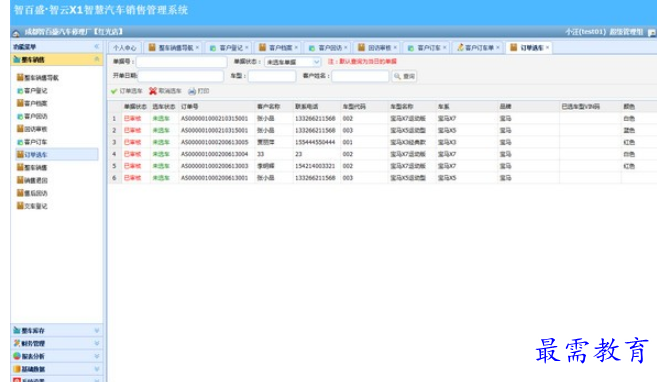
Task: Expand the 财务管理 accordion section
Action: point(57,343)
